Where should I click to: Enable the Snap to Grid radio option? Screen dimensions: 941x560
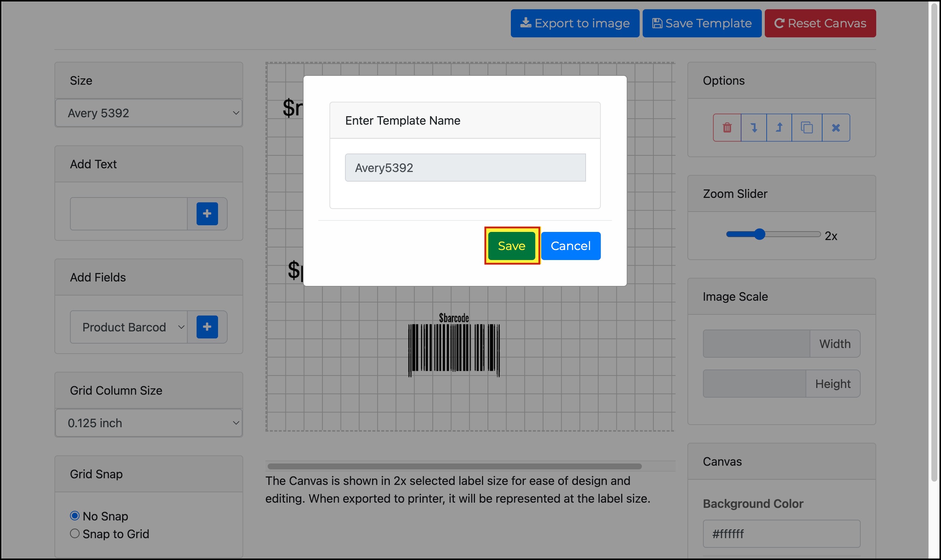(75, 534)
